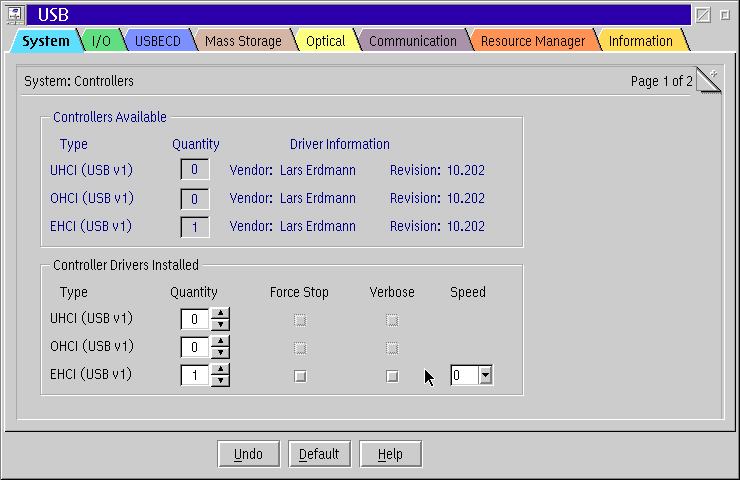Click 'Controller Drivers Installed' group label
Screen dimensions: 740x480
pos(126,265)
